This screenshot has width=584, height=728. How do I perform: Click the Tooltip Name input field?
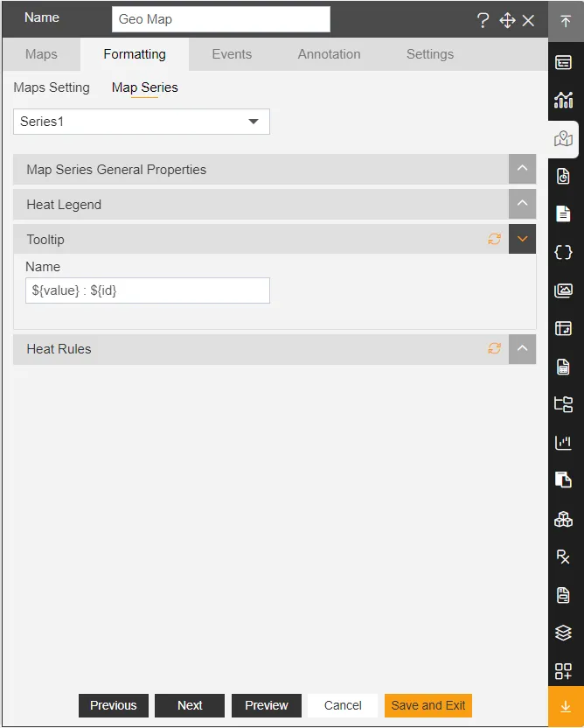[148, 290]
